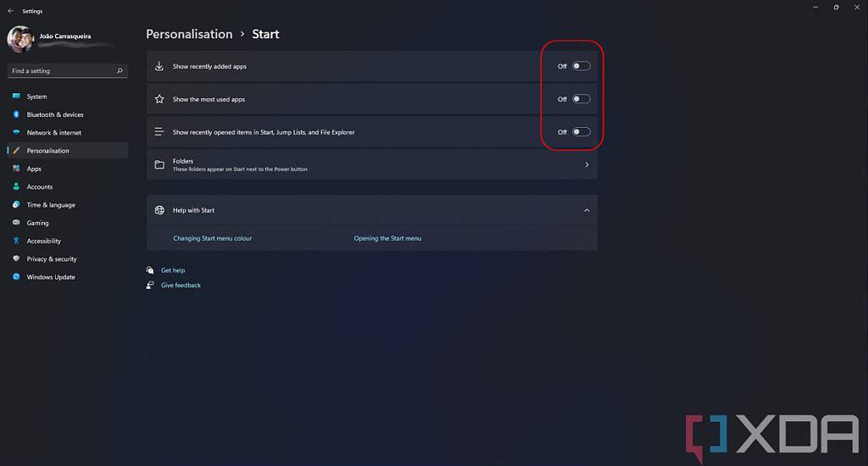
Task: Click the Start breadcrumb heading
Action: click(x=265, y=34)
